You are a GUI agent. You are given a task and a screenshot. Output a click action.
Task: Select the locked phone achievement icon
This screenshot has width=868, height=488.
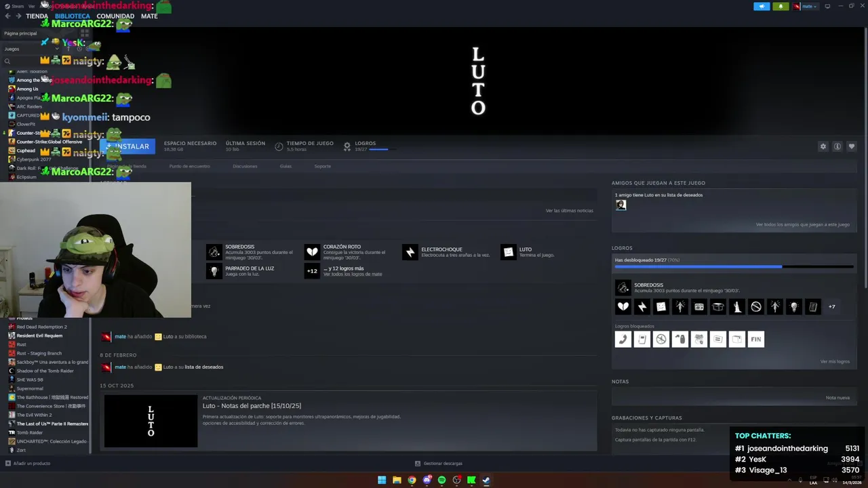click(623, 339)
